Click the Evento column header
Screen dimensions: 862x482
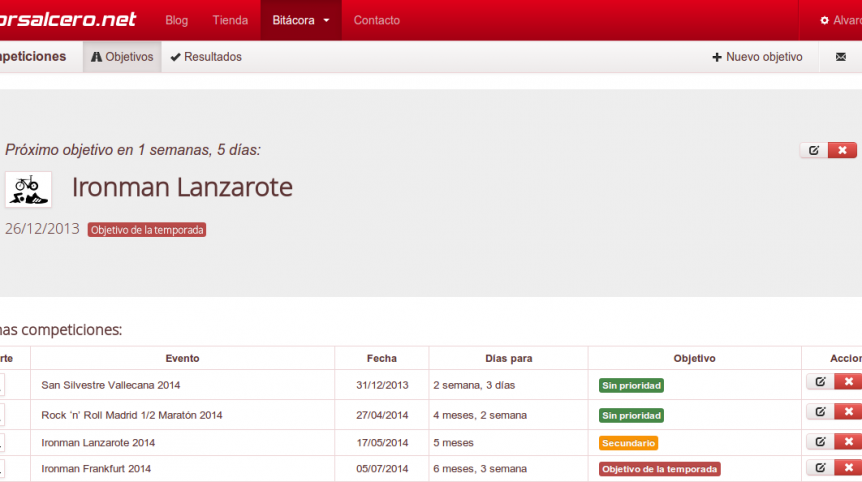tap(183, 358)
